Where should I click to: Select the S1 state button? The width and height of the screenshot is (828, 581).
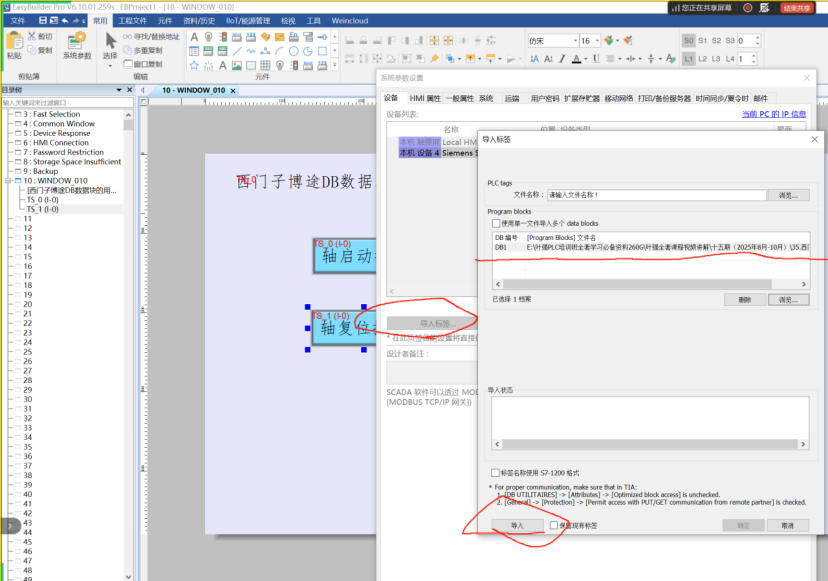click(702, 41)
